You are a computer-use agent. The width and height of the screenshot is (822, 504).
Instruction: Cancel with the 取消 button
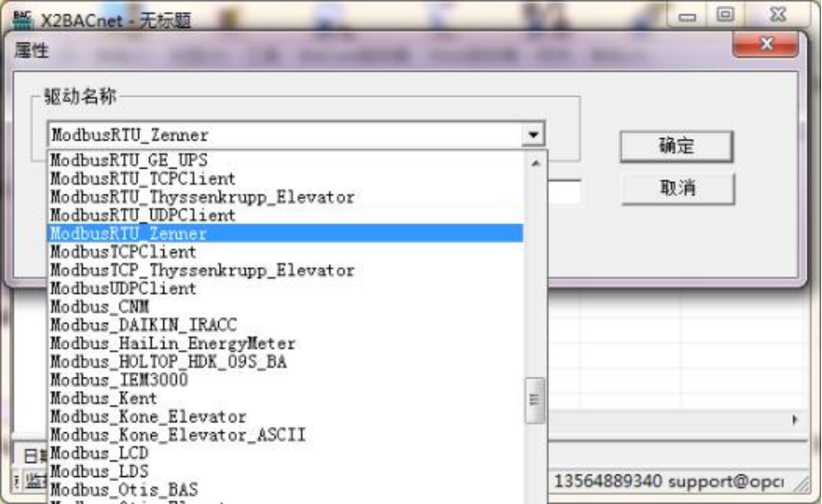678,187
